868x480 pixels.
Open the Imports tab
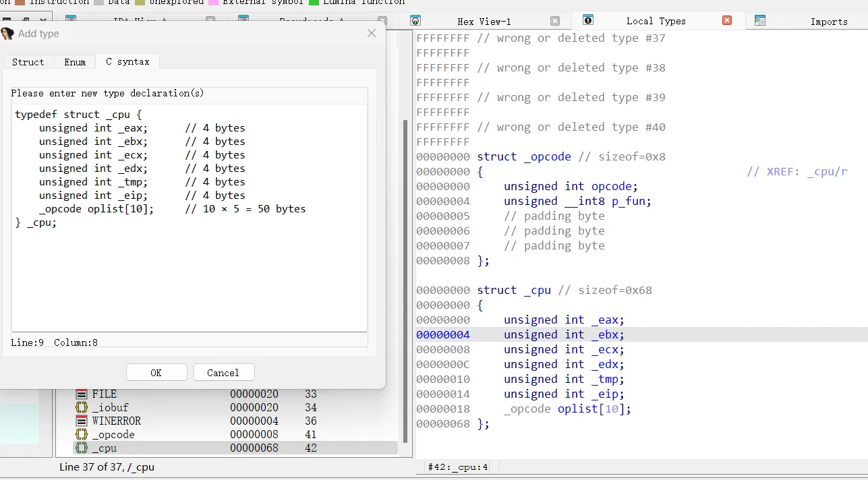point(828,22)
